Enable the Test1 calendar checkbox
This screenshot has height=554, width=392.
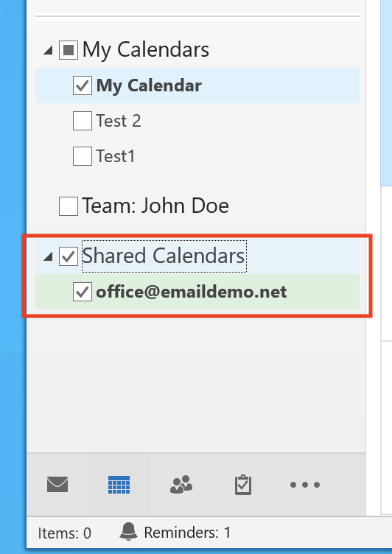click(x=83, y=156)
